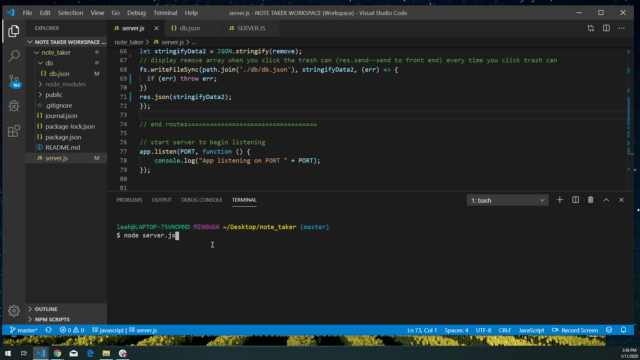This screenshot has width=640, height=360.
Task: Open errors and warnings status item
Action: tap(72, 330)
